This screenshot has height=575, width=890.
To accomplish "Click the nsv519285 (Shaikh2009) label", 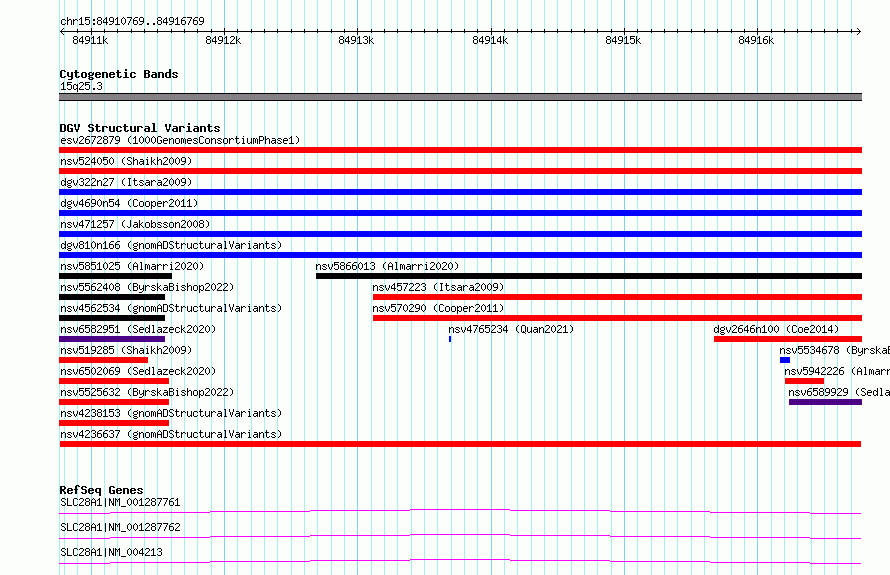I will pyautogui.click(x=126, y=350).
